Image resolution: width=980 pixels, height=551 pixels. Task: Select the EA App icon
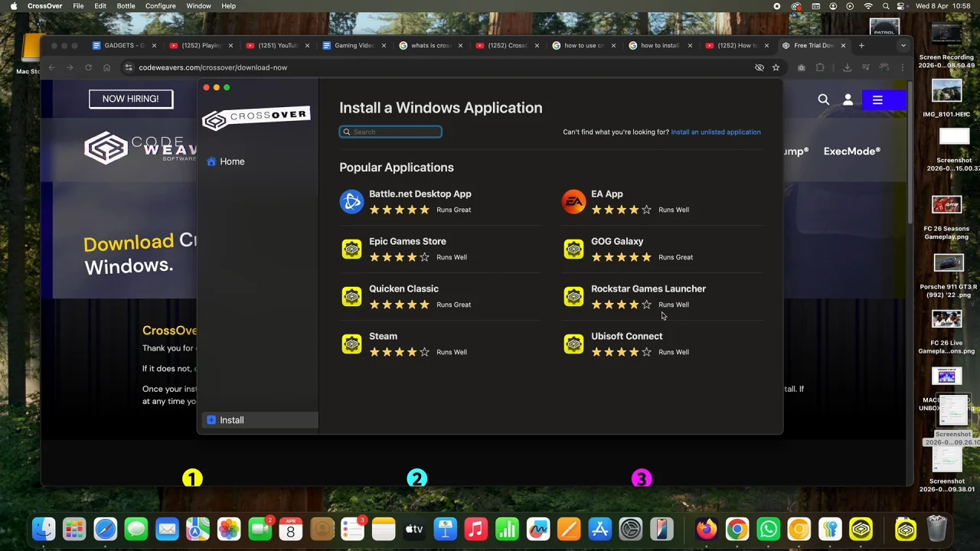(573, 201)
